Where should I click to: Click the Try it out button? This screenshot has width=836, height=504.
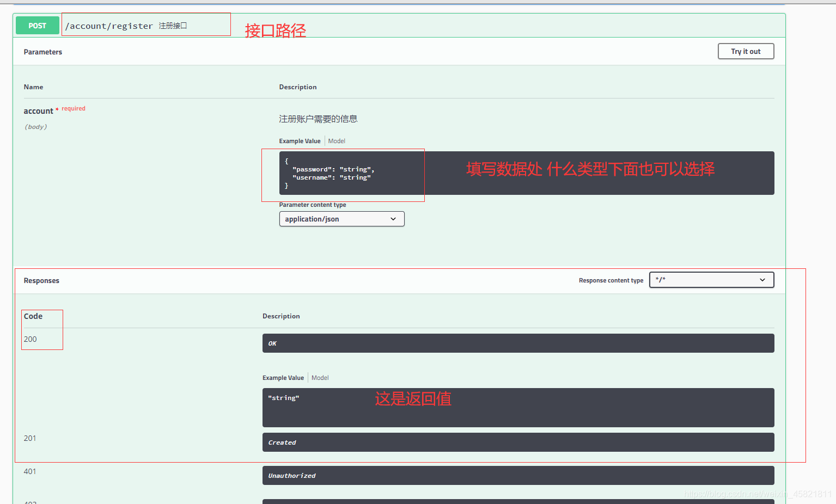[746, 51]
